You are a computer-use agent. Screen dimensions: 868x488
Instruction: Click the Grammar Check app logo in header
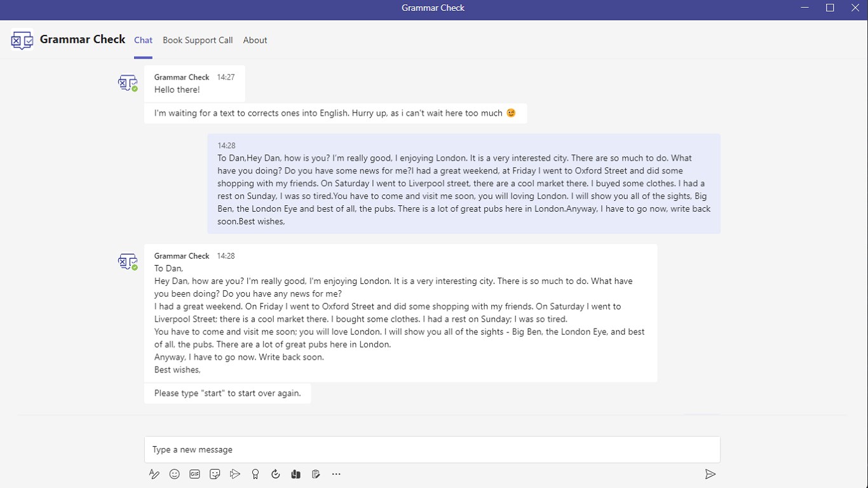(22, 40)
